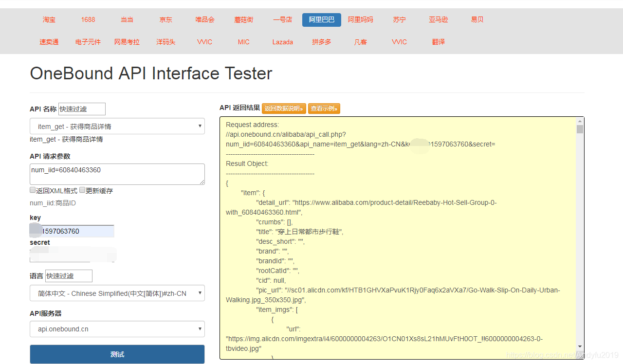This screenshot has height=364, width=623.
Task: Open the 凡客 tab
Action: coord(361,42)
